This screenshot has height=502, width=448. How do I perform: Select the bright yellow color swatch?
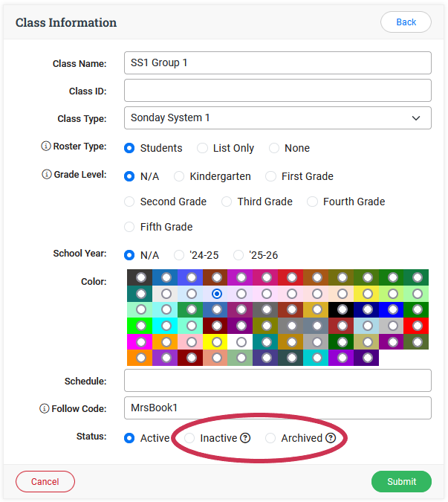(216, 342)
